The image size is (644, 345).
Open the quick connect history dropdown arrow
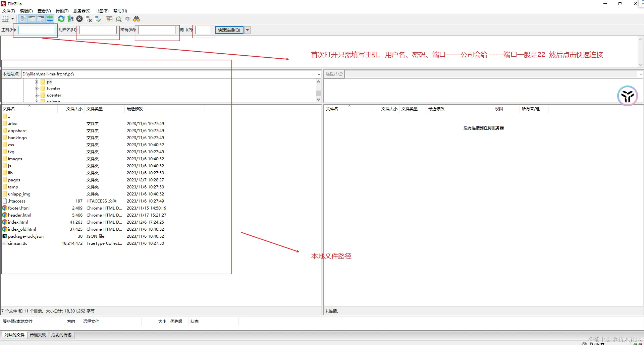click(x=248, y=30)
